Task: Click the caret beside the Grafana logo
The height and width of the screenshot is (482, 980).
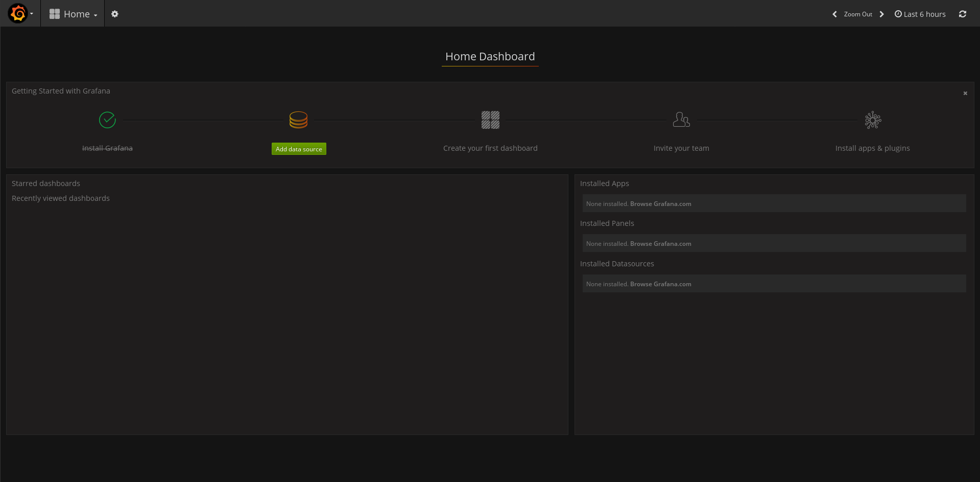Action: 32,14
